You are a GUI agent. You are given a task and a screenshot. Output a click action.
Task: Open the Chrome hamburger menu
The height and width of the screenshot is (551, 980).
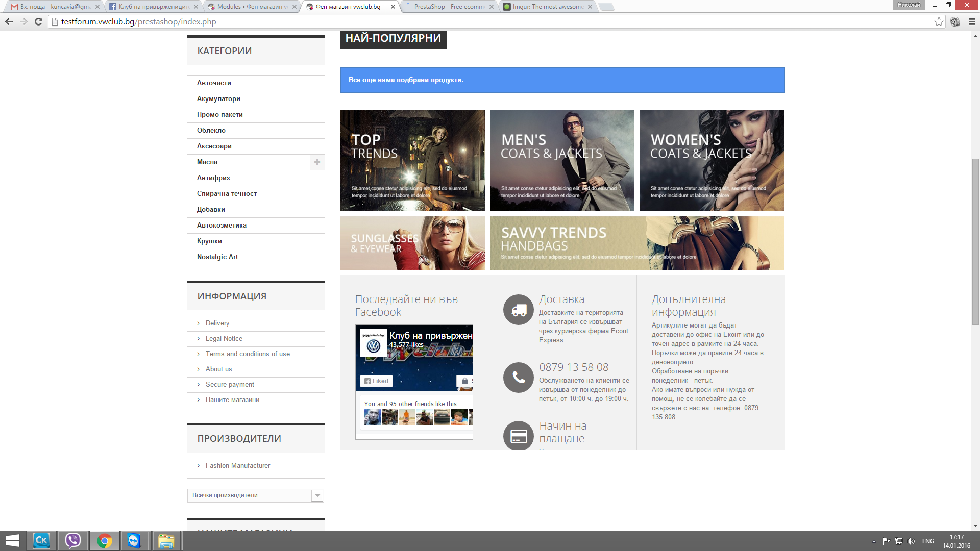[x=972, y=21]
